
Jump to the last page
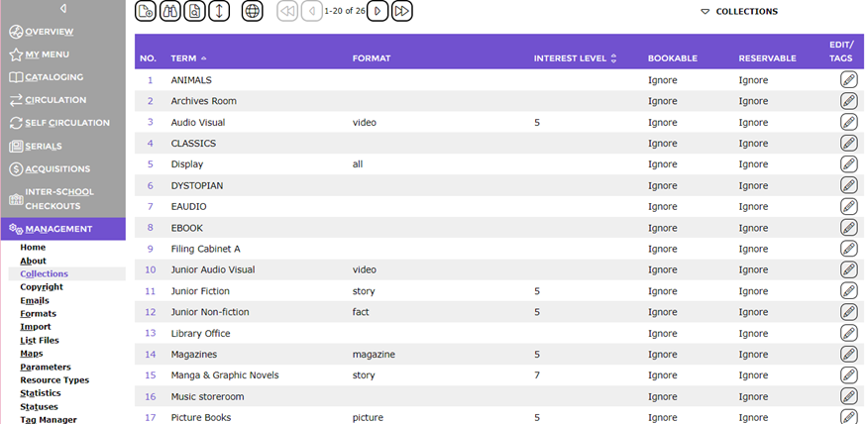tap(402, 11)
